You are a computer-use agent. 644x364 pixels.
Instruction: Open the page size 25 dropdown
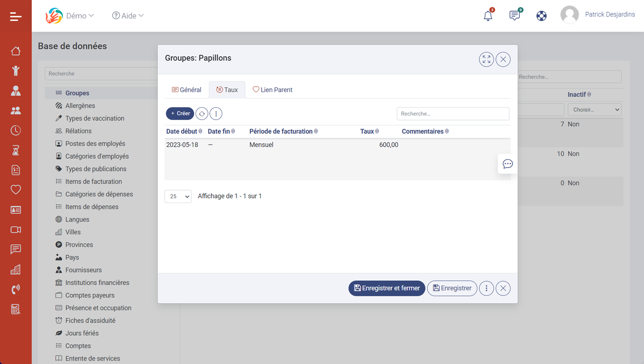pos(178,196)
